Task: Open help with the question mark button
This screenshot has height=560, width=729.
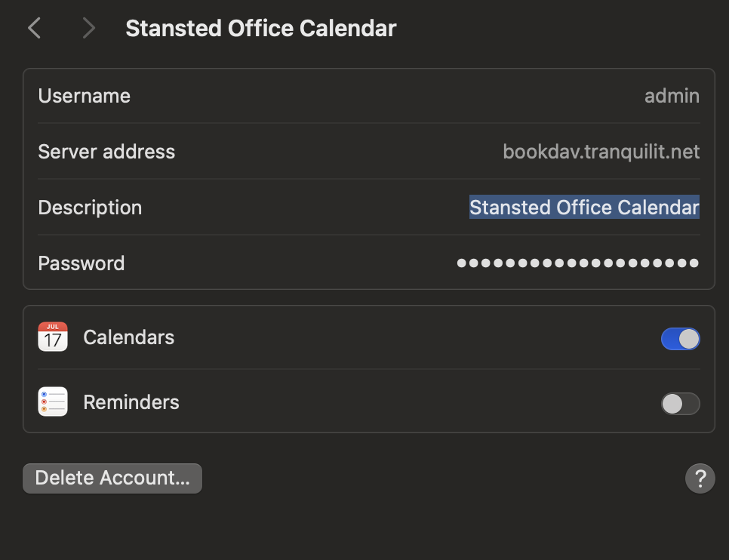Action: (700, 478)
